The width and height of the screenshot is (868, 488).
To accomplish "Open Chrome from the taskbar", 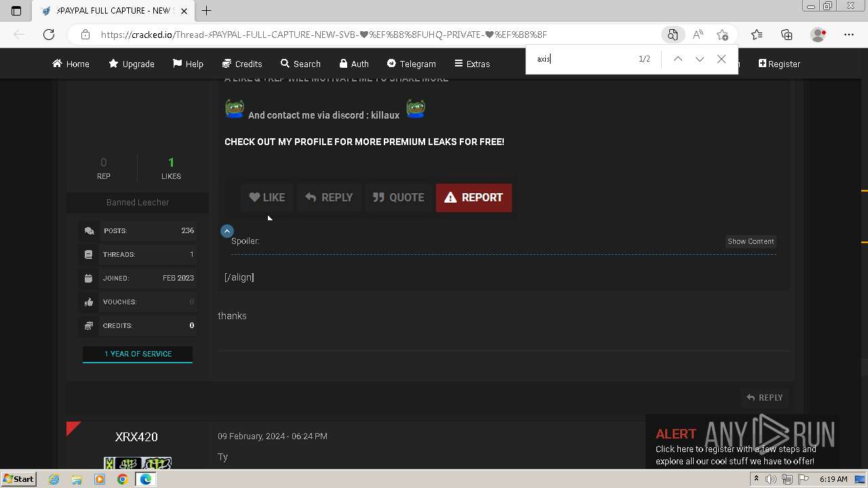I will coord(122,479).
